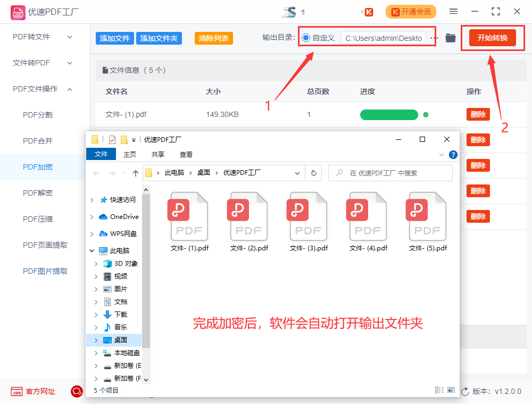Click the Explorer refresh button
This screenshot has height=404, width=532.
click(314, 173)
